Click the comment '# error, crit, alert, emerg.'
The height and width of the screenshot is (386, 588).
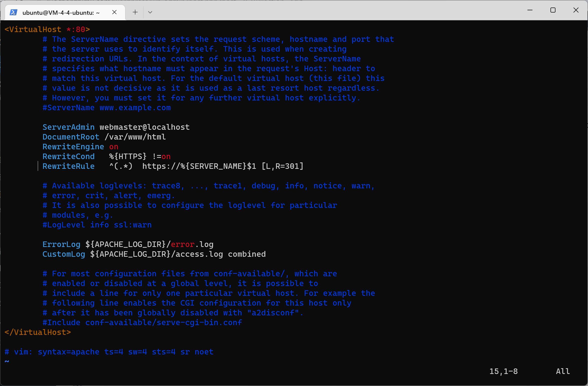click(x=109, y=196)
